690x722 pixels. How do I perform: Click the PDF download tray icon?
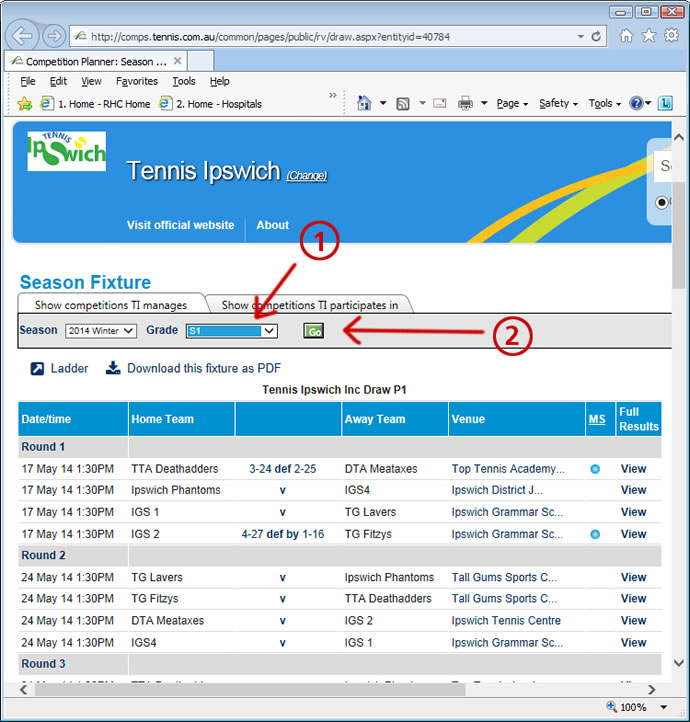coord(113,368)
